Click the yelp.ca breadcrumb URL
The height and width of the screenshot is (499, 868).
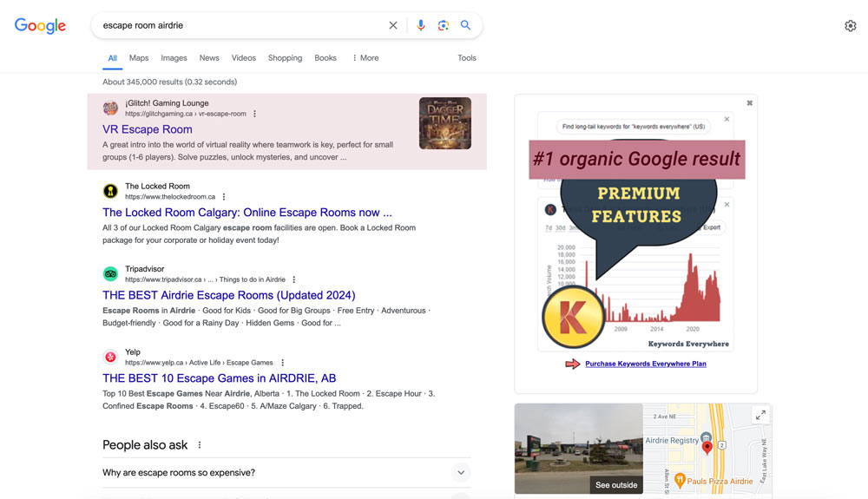[199, 363]
